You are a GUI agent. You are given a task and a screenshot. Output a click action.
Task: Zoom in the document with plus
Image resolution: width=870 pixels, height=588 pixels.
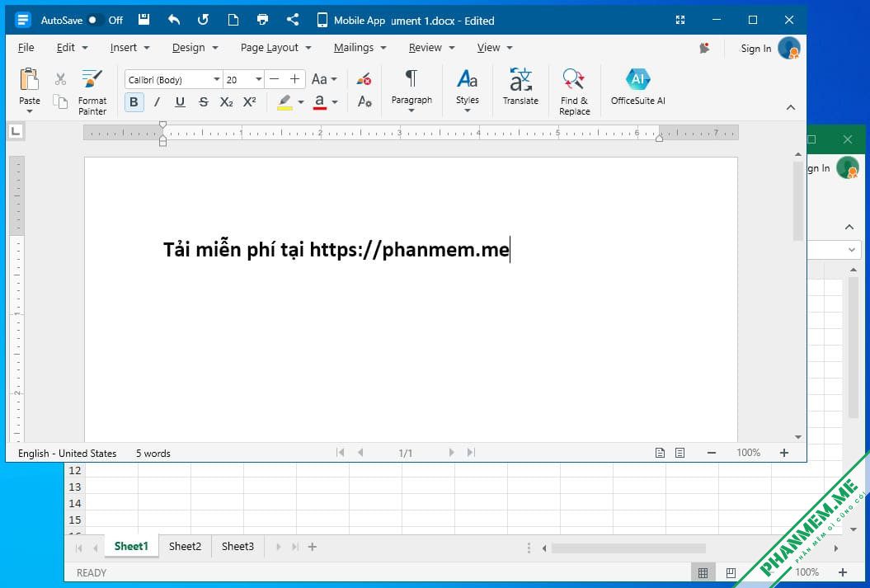tap(784, 453)
